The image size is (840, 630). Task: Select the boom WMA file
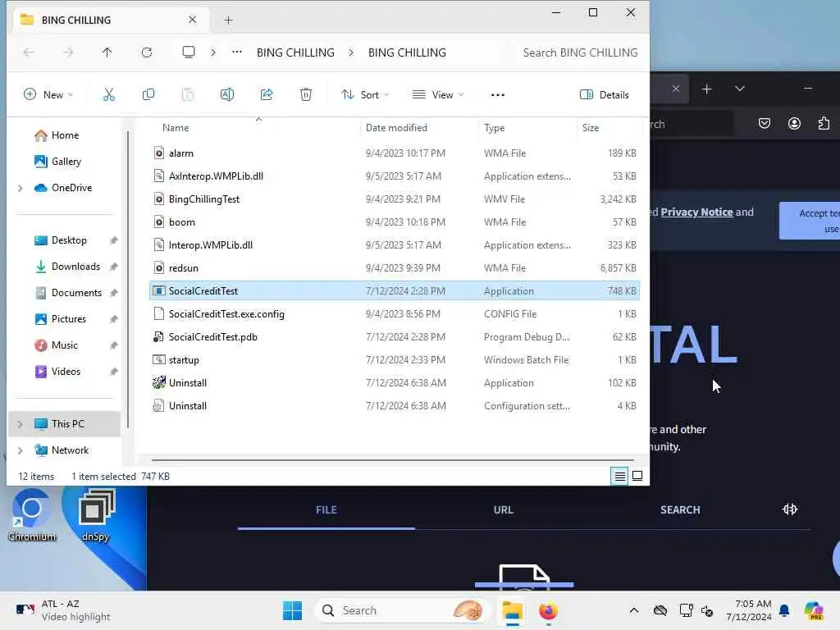tap(395, 222)
